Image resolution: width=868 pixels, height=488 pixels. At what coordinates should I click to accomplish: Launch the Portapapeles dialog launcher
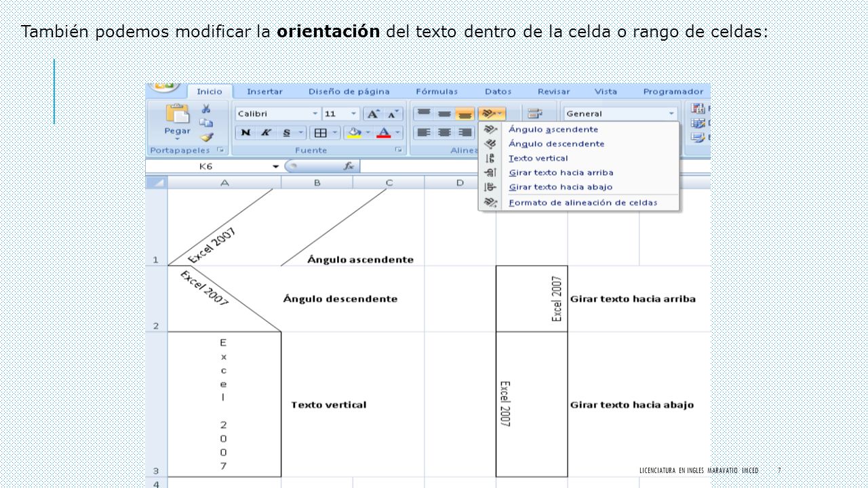click(220, 150)
